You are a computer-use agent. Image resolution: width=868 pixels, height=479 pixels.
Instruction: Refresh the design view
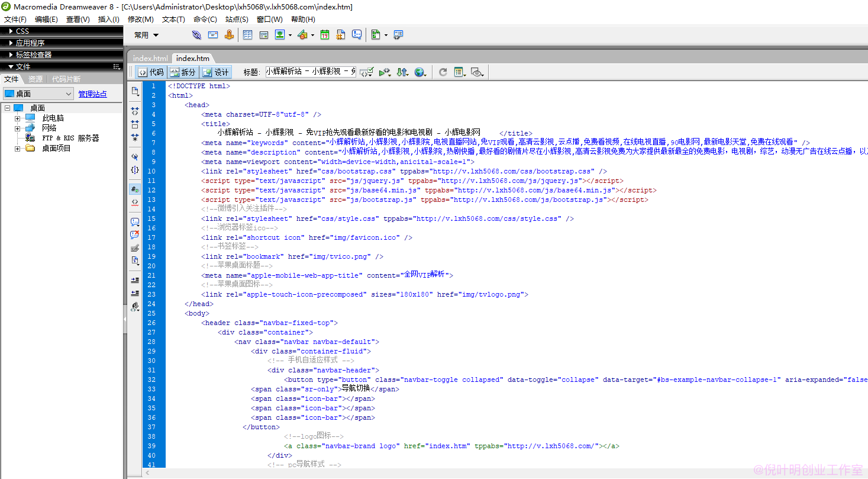tap(443, 72)
